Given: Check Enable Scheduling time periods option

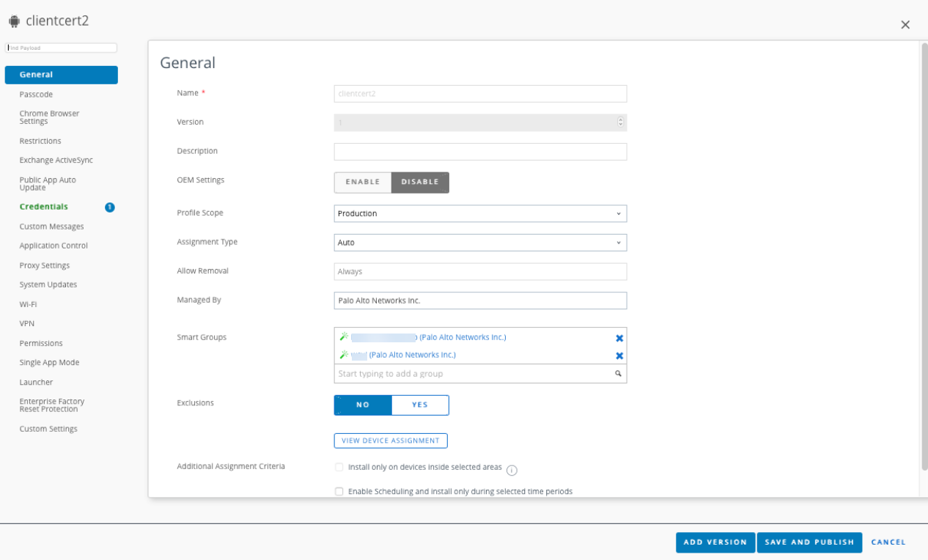Looking at the screenshot, I should point(339,492).
